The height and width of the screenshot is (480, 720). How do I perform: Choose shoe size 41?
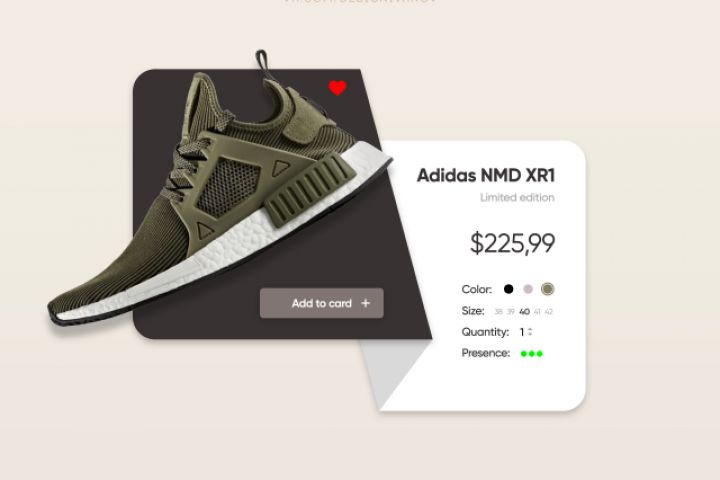tap(537, 312)
